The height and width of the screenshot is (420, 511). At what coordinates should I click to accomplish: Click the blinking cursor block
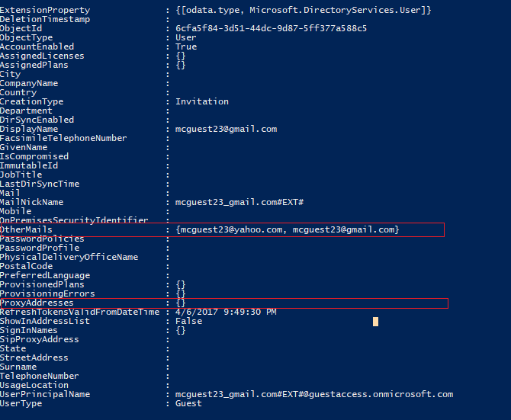375,322
